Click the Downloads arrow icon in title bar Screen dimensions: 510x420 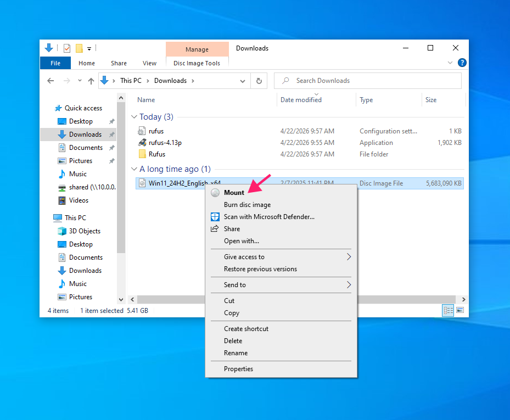pyautogui.click(x=49, y=48)
